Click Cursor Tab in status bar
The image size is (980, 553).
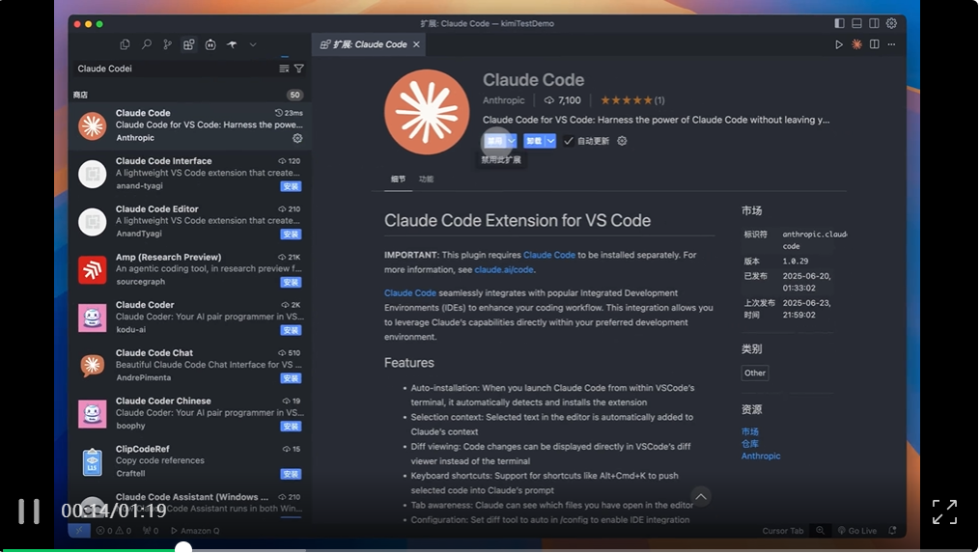782,531
